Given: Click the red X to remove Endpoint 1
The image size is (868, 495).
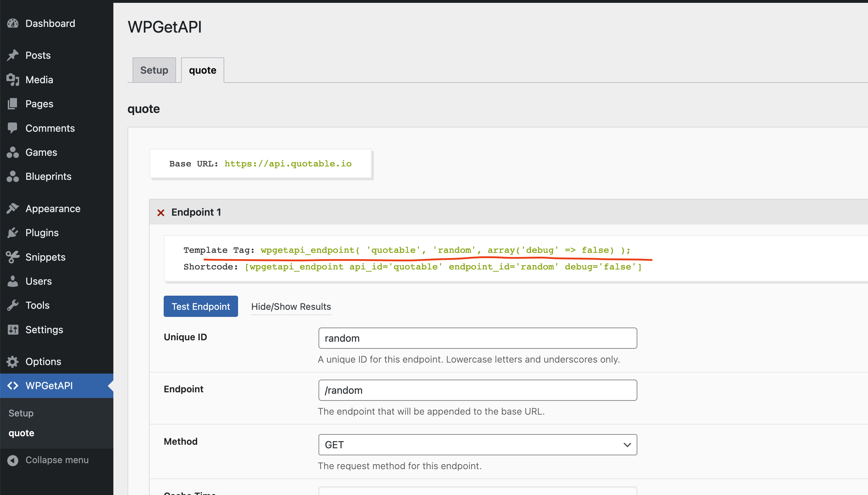Looking at the screenshot, I should (x=161, y=213).
